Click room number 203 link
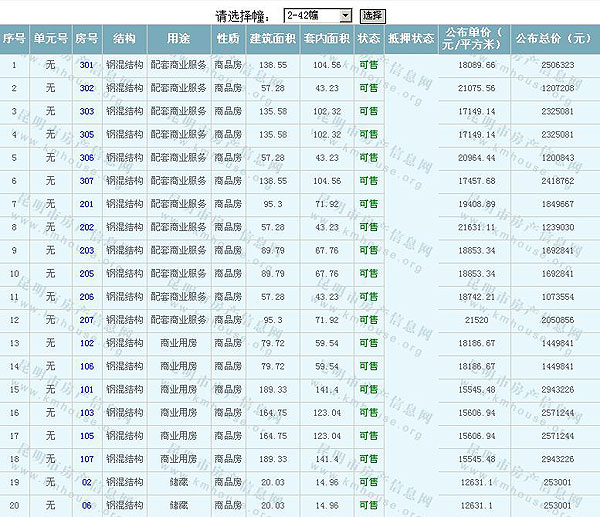Viewport: 600px width, 517px height. click(87, 250)
